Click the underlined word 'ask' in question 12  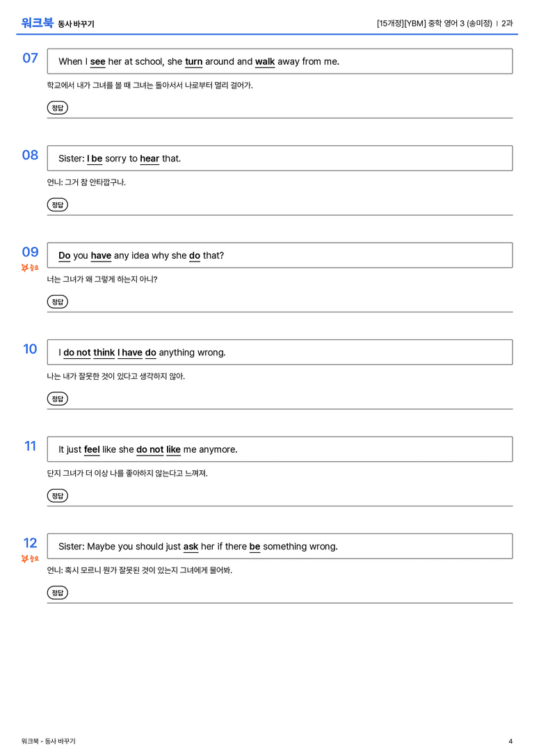(191, 546)
